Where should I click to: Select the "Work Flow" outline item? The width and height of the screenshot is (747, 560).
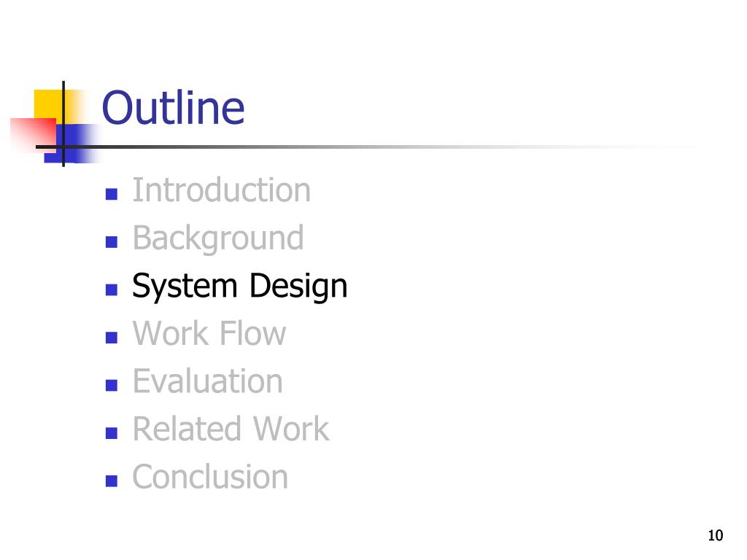click(x=209, y=333)
